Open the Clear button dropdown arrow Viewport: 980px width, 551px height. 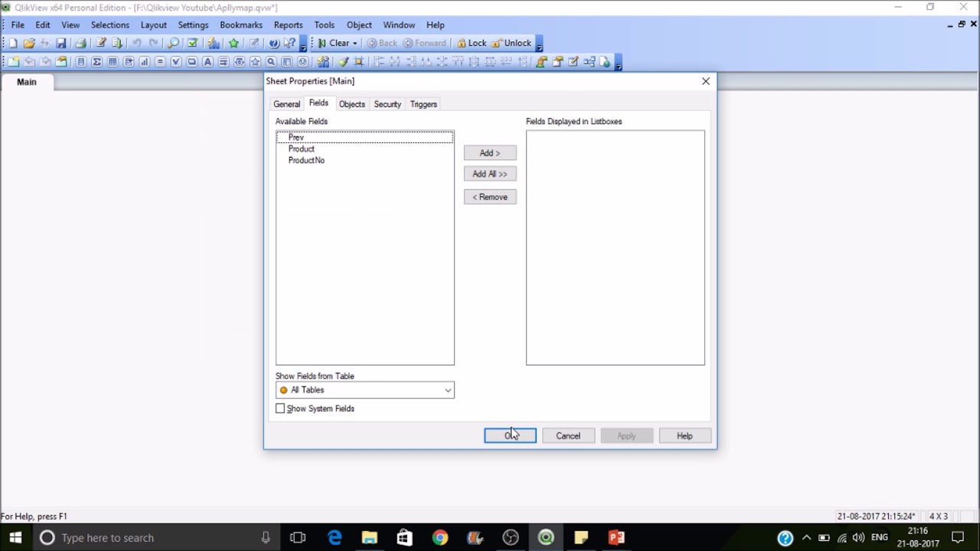click(x=354, y=44)
